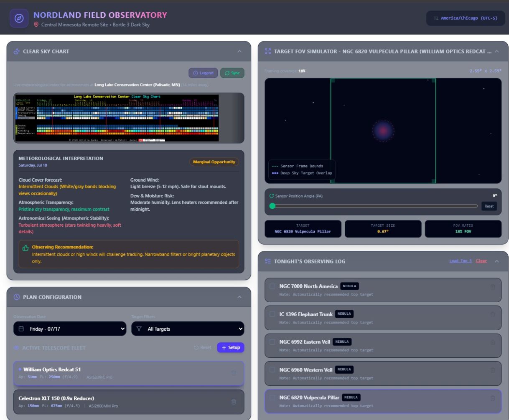Screen dimensions: 509x420
Task: Remove NGC 6992 Eastern Veil from log
Action: click(492, 342)
